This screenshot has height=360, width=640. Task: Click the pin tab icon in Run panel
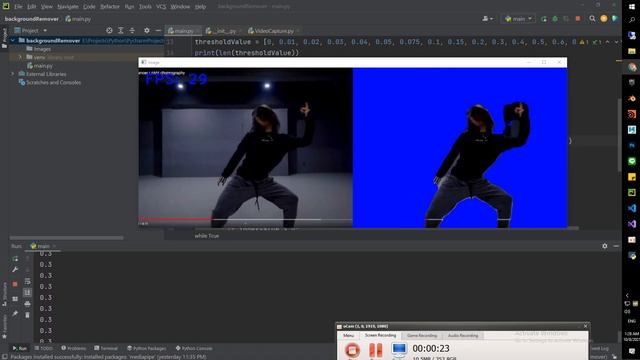tap(15, 313)
